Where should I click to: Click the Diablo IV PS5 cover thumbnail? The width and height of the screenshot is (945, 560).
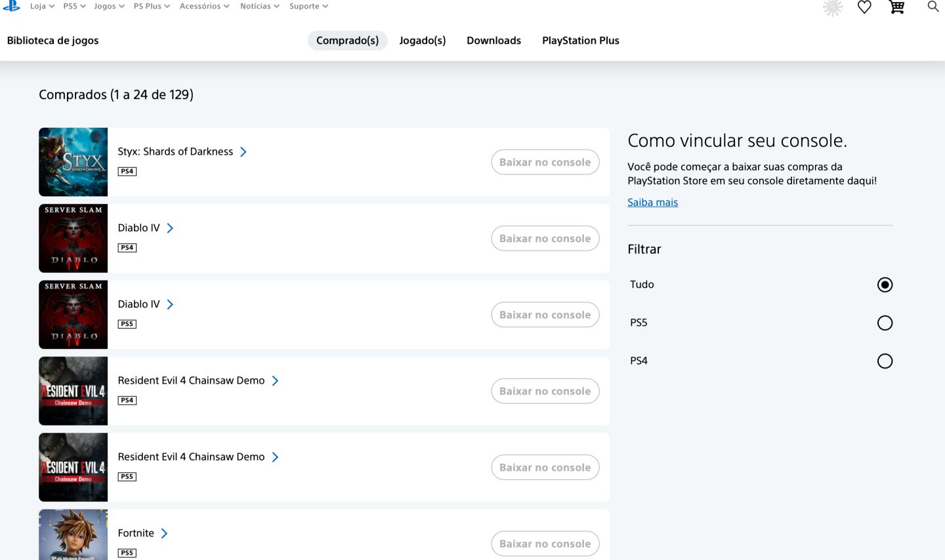tap(73, 315)
